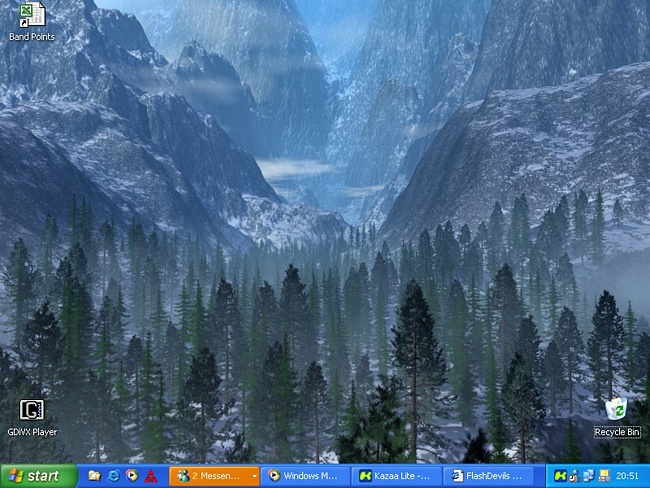The height and width of the screenshot is (488, 650).
Task: Click the yellow tray icon beside the clock
Action: [x=604, y=476]
